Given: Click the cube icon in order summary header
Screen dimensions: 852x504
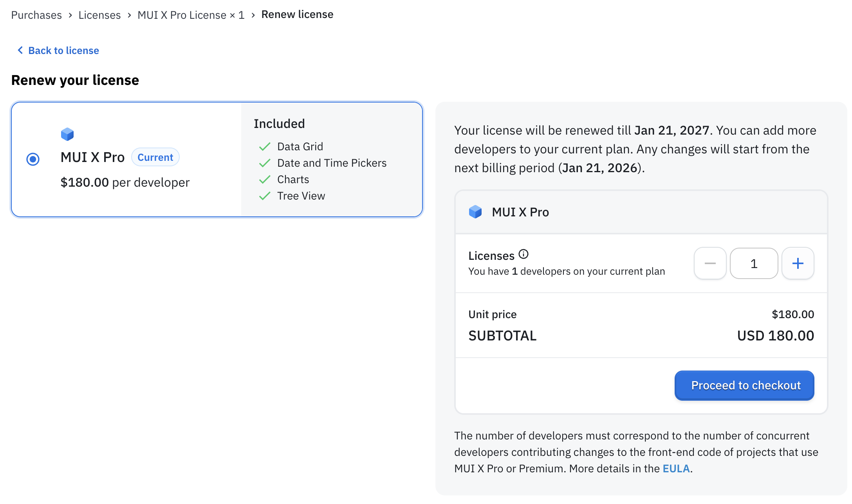Looking at the screenshot, I should pyautogui.click(x=475, y=212).
